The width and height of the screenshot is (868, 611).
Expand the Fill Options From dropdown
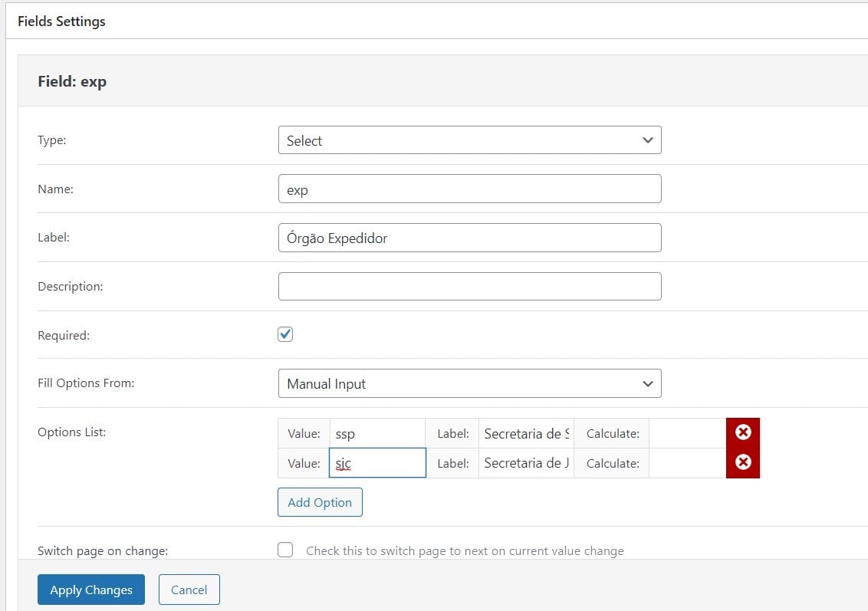click(x=469, y=383)
